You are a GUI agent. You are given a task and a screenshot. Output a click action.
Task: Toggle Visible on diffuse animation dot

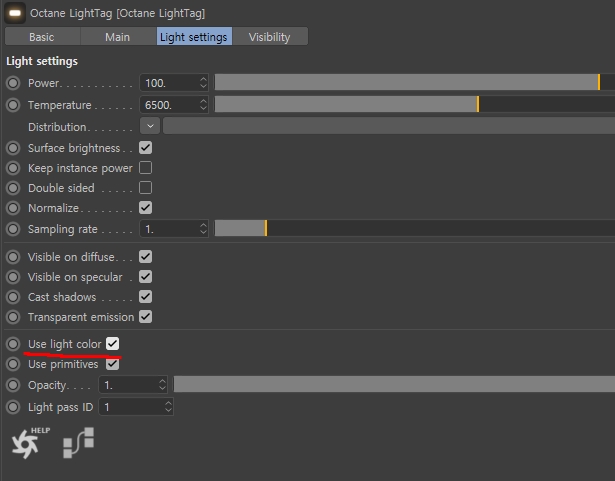13,257
